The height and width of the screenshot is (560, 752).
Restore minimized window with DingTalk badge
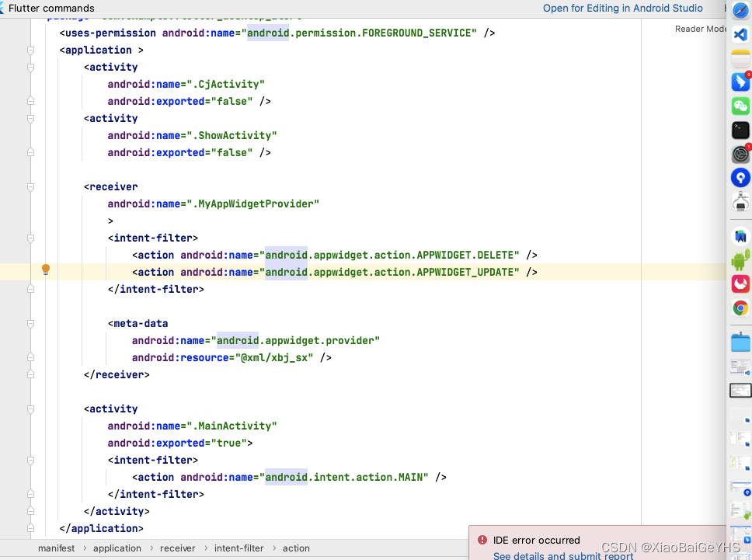[740, 534]
